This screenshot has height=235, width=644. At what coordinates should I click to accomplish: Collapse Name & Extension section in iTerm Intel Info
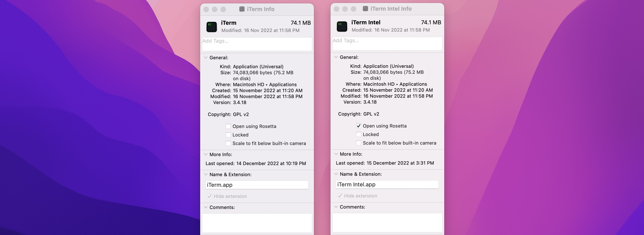pyautogui.click(x=336, y=174)
